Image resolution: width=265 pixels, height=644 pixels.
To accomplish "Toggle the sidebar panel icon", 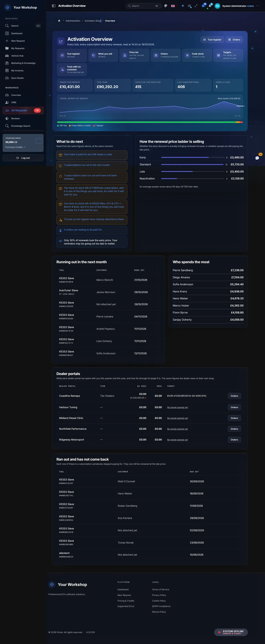I will point(53,6).
